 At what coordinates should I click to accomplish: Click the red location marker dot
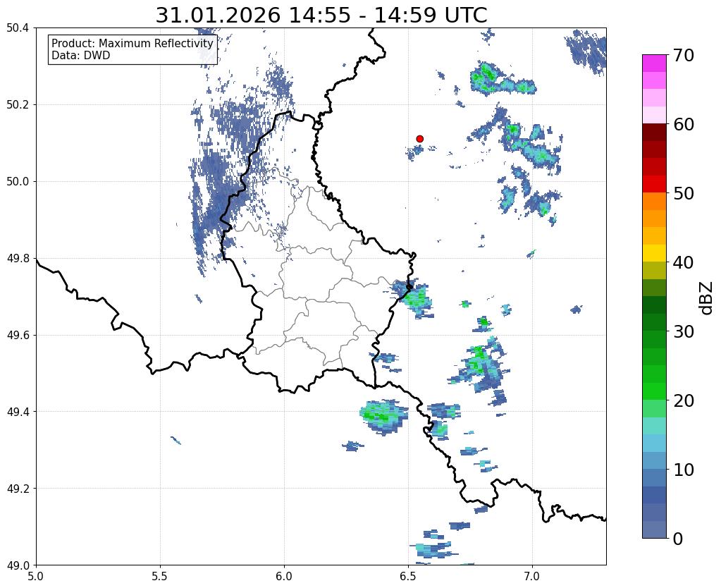tap(419, 139)
